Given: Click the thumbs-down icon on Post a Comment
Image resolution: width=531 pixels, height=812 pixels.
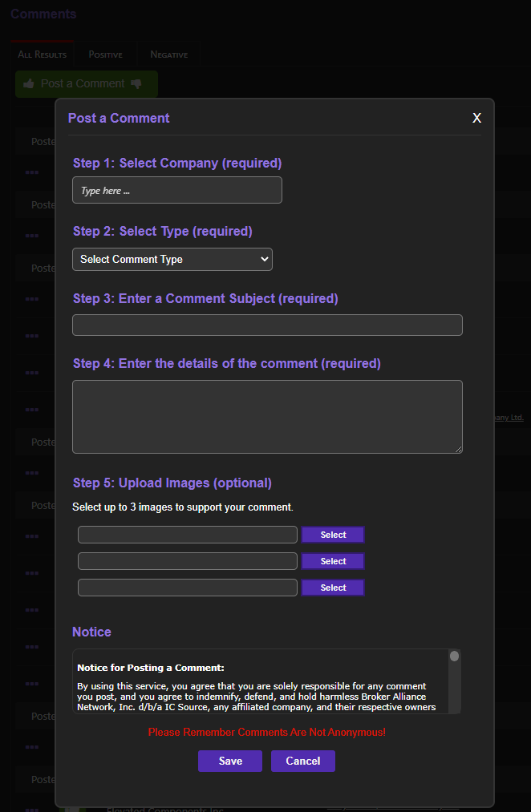Looking at the screenshot, I should (136, 84).
